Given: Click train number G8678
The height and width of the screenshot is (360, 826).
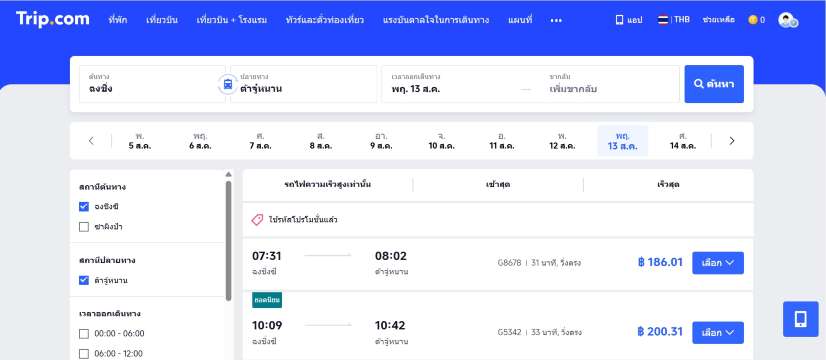Looking at the screenshot, I should click(509, 262).
